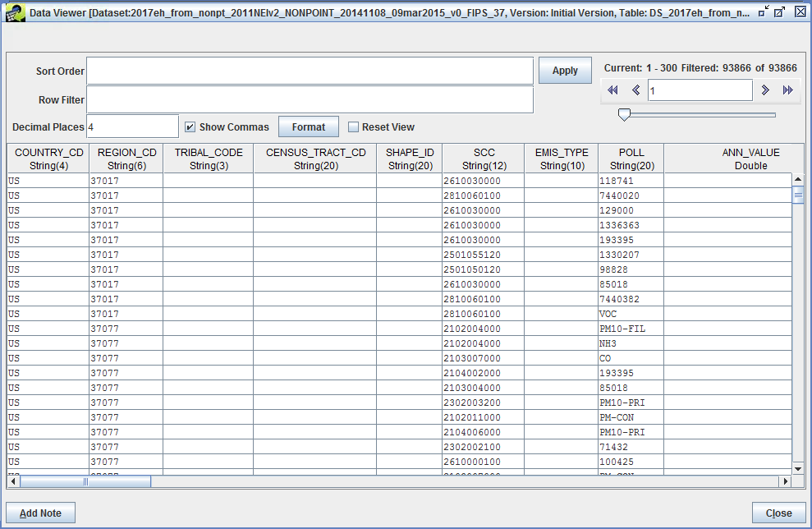The image size is (812, 529).
Task: Enable the Reset View checkbox
Action: tap(354, 126)
